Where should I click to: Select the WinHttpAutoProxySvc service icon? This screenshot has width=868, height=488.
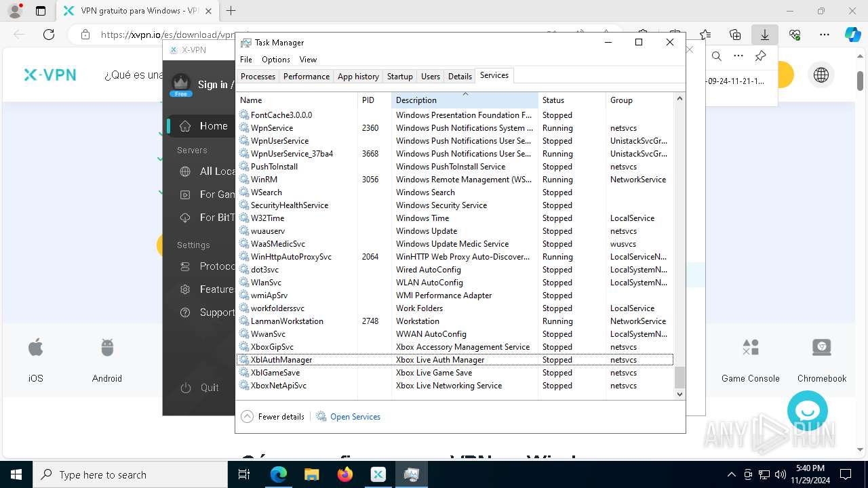pos(244,257)
